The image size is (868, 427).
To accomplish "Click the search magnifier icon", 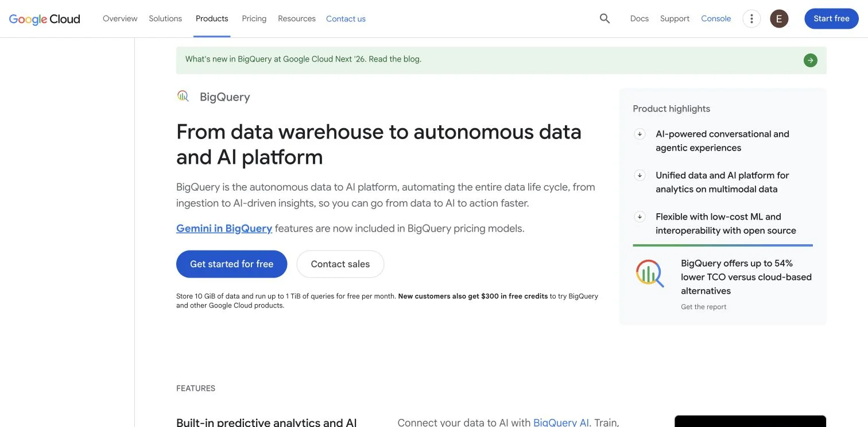I will pos(604,18).
